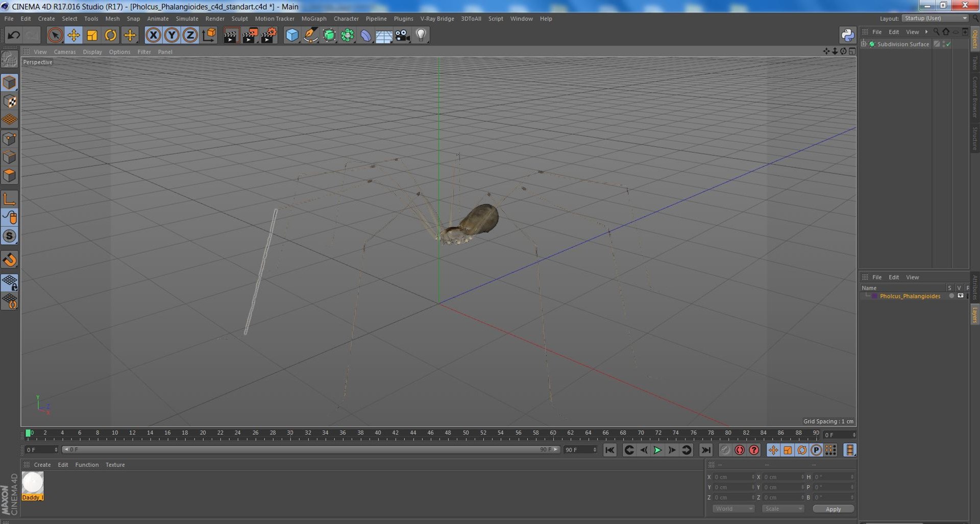Click viewport maximize toggle icon
Screen dimensions: 980x524
coord(852,51)
